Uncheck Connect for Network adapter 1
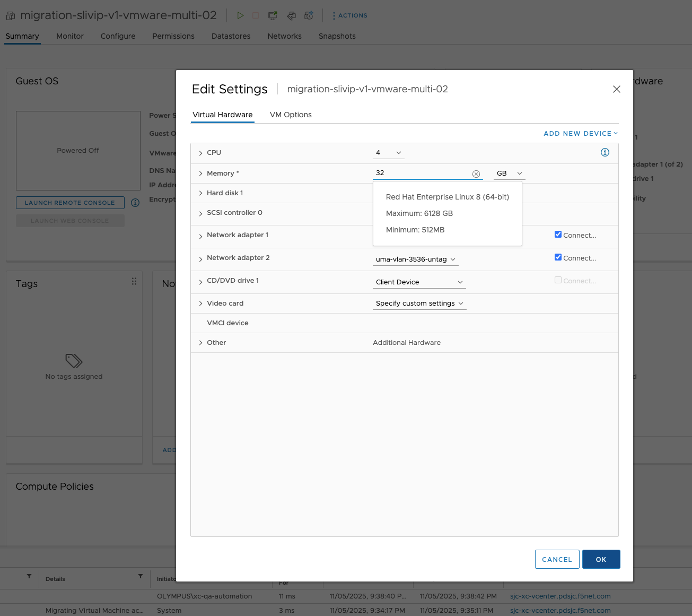 pyautogui.click(x=558, y=234)
